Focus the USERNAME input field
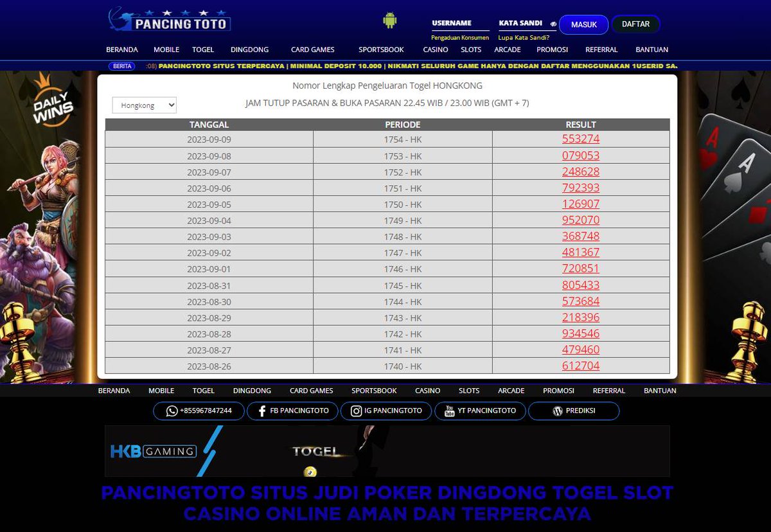 (460, 23)
